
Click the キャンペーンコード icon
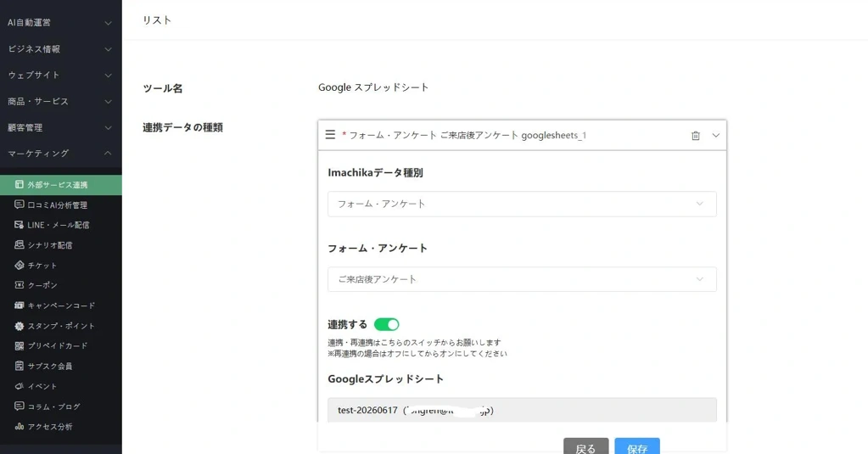(20, 305)
